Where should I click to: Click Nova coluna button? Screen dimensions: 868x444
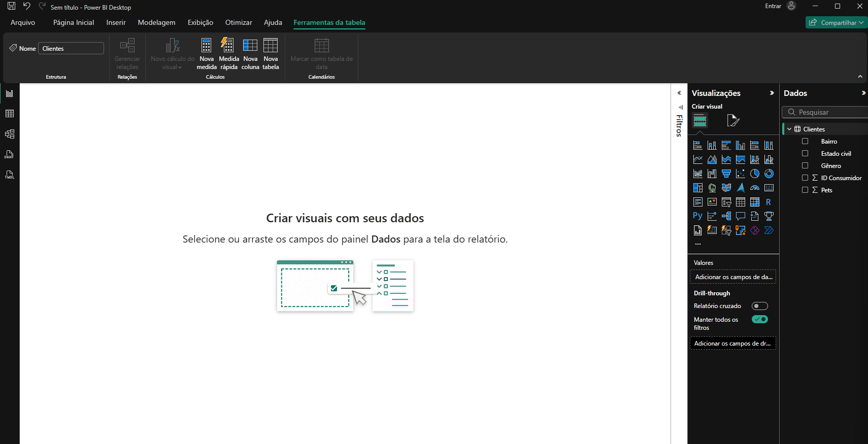click(x=250, y=54)
